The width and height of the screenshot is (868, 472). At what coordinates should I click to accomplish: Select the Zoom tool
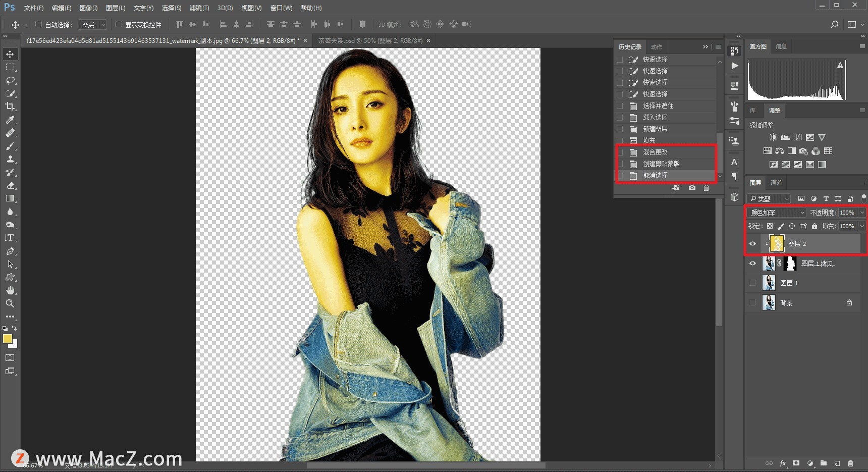point(10,303)
